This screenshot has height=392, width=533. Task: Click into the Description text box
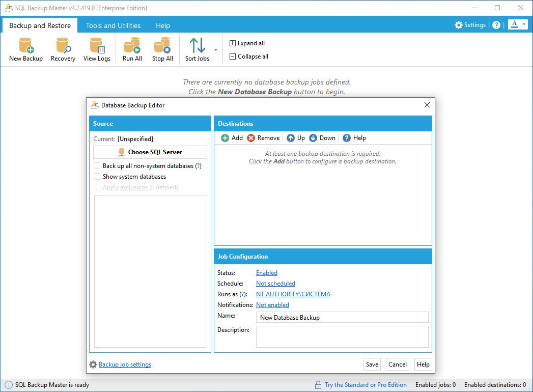coord(342,337)
